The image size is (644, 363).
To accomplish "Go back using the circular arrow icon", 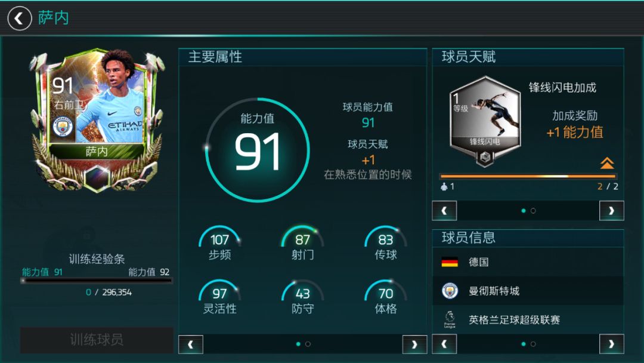I will (x=19, y=19).
